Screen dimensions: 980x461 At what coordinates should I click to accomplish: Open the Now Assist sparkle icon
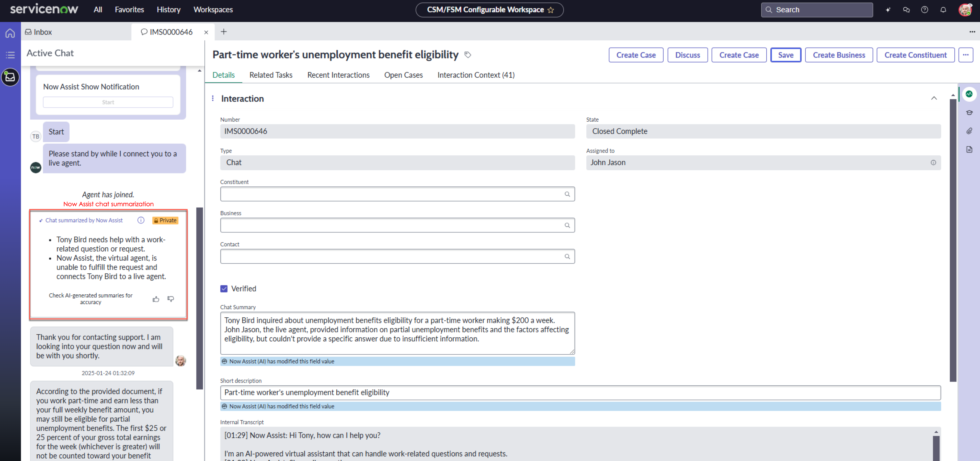coord(887,10)
